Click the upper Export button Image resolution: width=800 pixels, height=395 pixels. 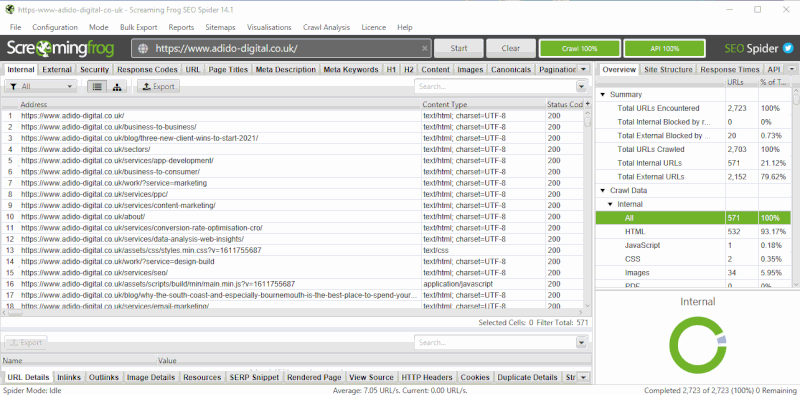[158, 87]
